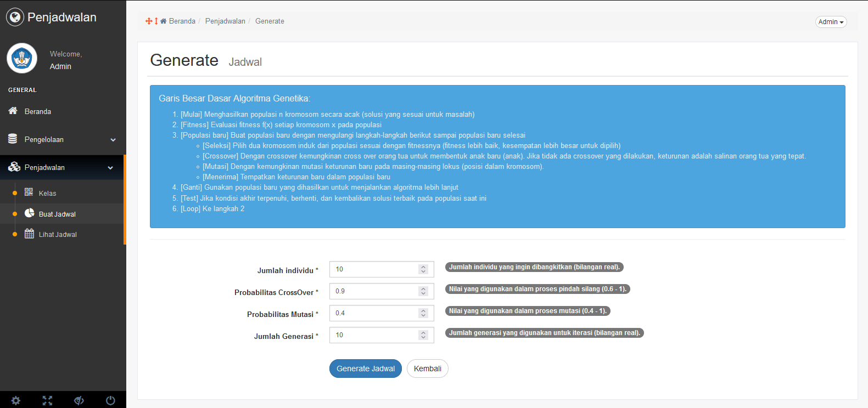Click the 'Jumlah Generasi *' label
The height and width of the screenshot is (408, 868).
click(286, 336)
